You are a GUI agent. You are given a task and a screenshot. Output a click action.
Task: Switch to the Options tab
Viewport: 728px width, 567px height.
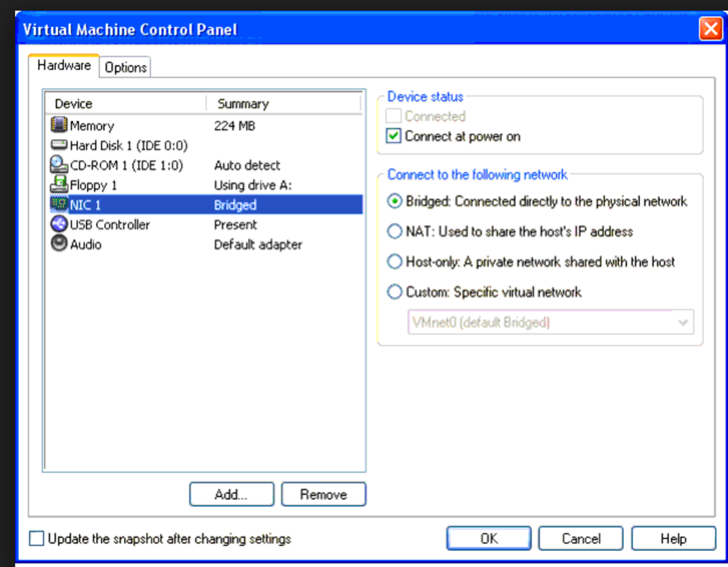coord(125,68)
